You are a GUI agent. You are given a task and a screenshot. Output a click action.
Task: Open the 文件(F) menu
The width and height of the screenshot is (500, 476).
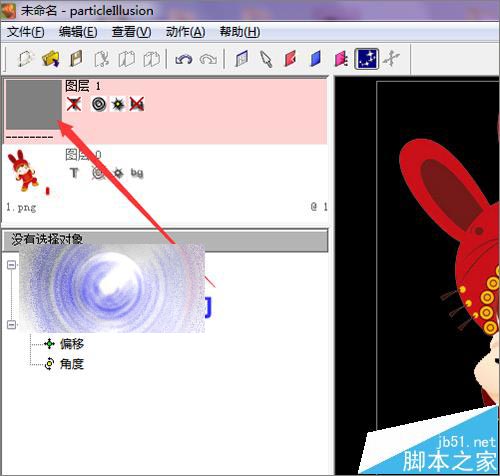click(26, 32)
